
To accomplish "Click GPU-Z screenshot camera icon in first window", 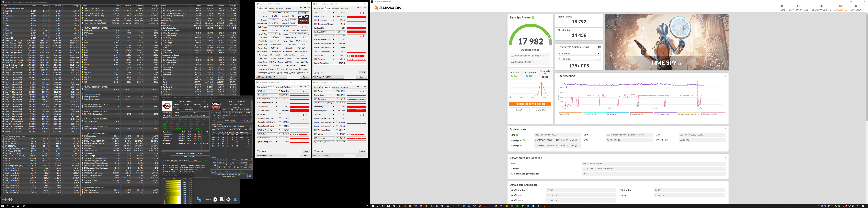I will 301,8.
